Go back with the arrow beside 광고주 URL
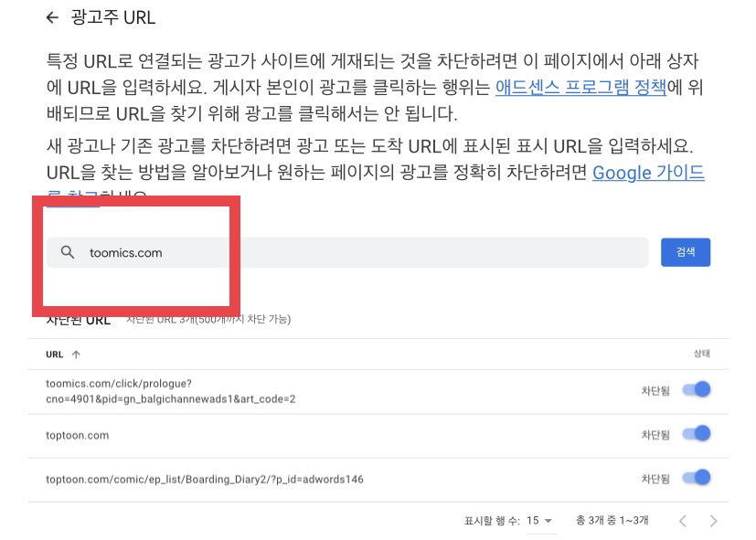The height and width of the screenshot is (540, 756). coord(52,18)
